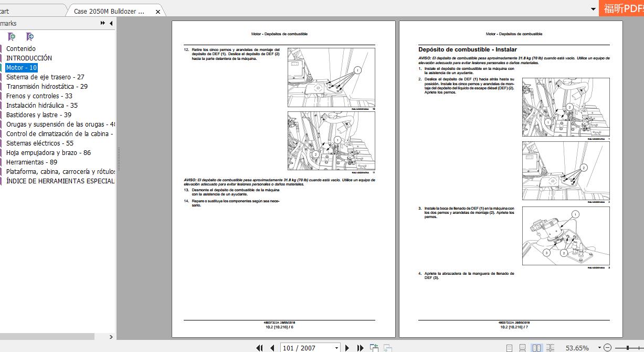Open Transmisión hidrostática - 29 bookmark
The image size is (644, 352).
point(47,87)
